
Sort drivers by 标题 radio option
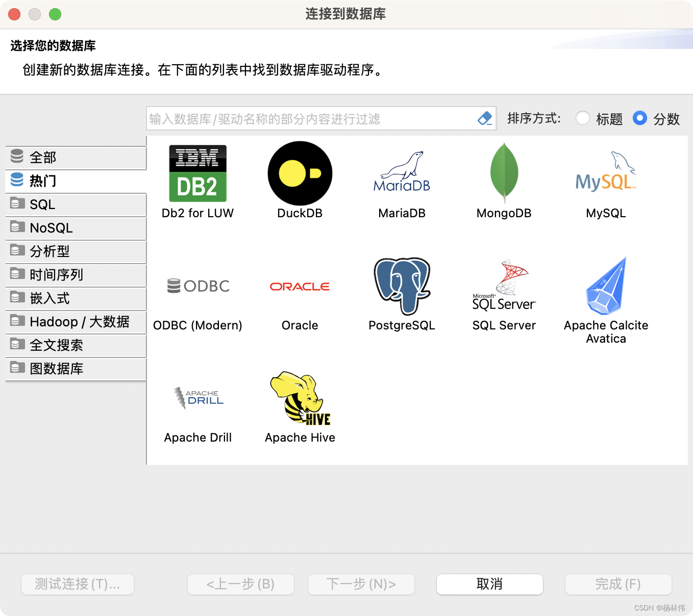coord(583,118)
